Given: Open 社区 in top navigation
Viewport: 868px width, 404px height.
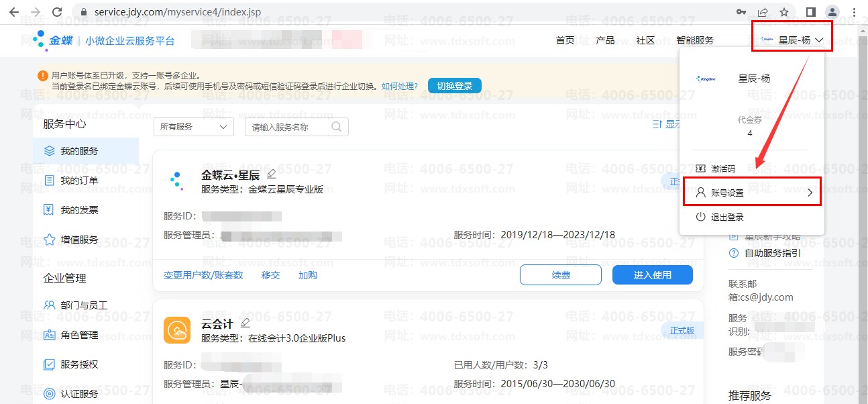Looking at the screenshot, I should [x=645, y=40].
